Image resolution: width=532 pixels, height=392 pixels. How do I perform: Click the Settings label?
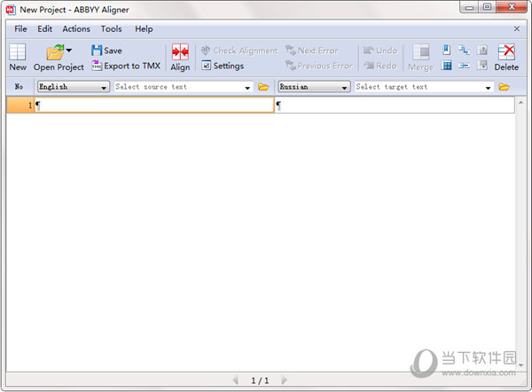click(x=229, y=66)
